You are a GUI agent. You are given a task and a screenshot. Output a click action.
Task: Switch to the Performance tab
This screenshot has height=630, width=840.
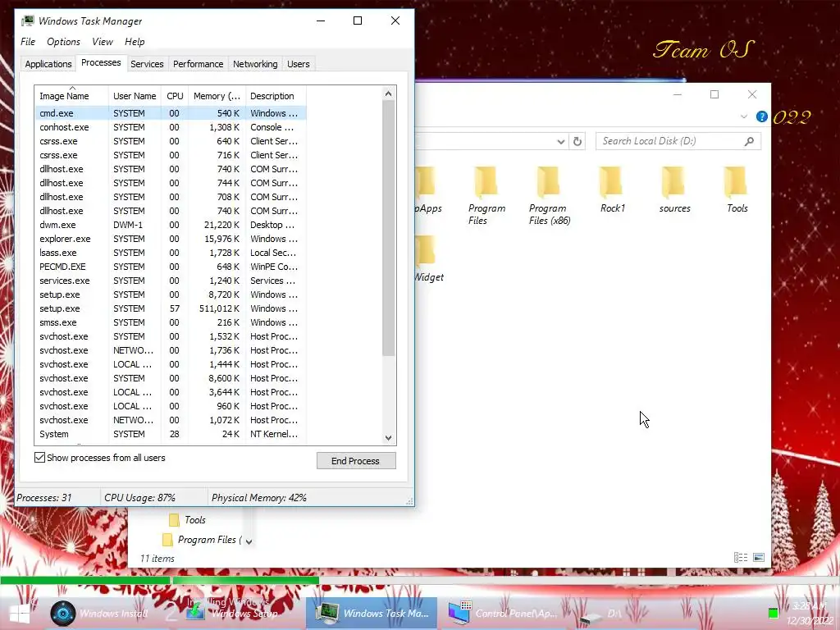(x=198, y=64)
